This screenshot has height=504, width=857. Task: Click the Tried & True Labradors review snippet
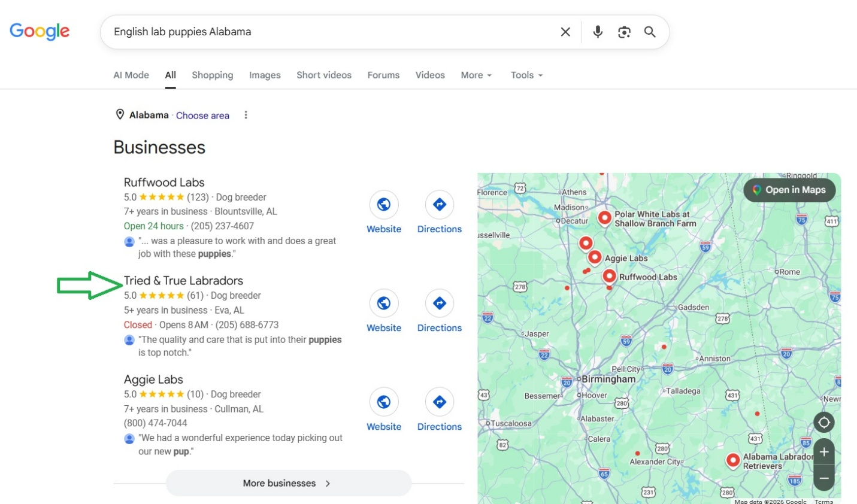(240, 346)
